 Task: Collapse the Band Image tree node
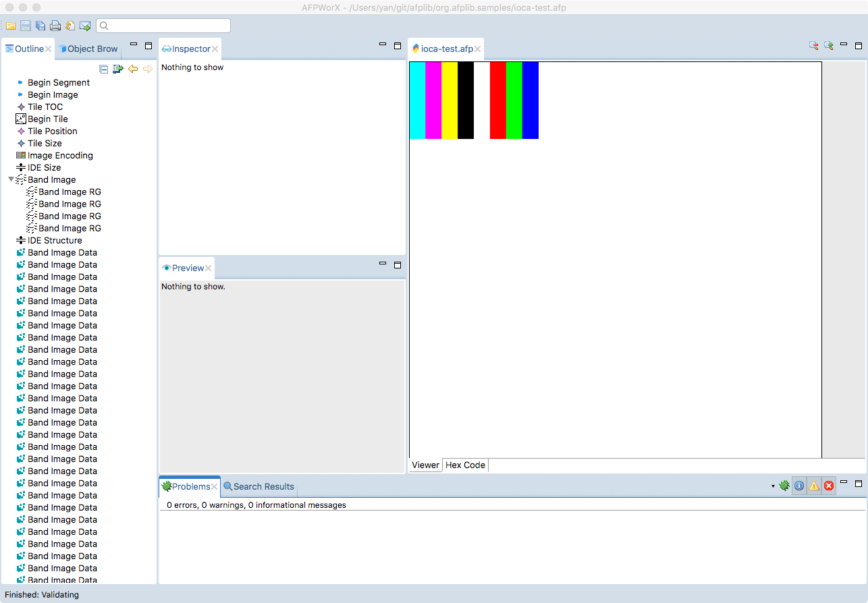(x=9, y=179)
